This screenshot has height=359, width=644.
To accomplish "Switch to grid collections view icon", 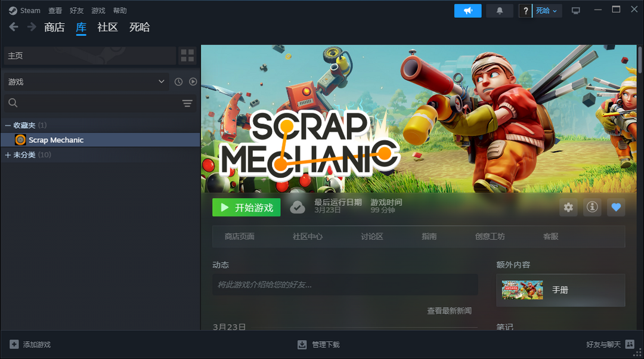I will click(187, 55).
